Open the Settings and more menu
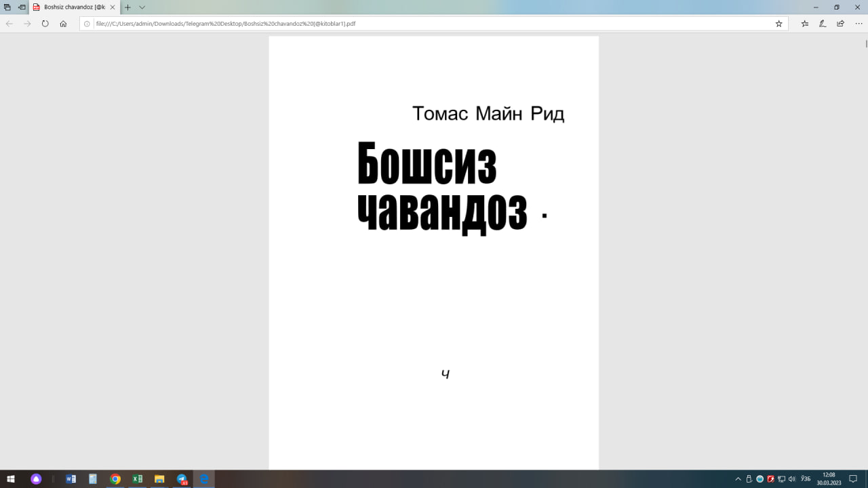The width and height of the screenshot is (868, 488). [x=856, y=22]
